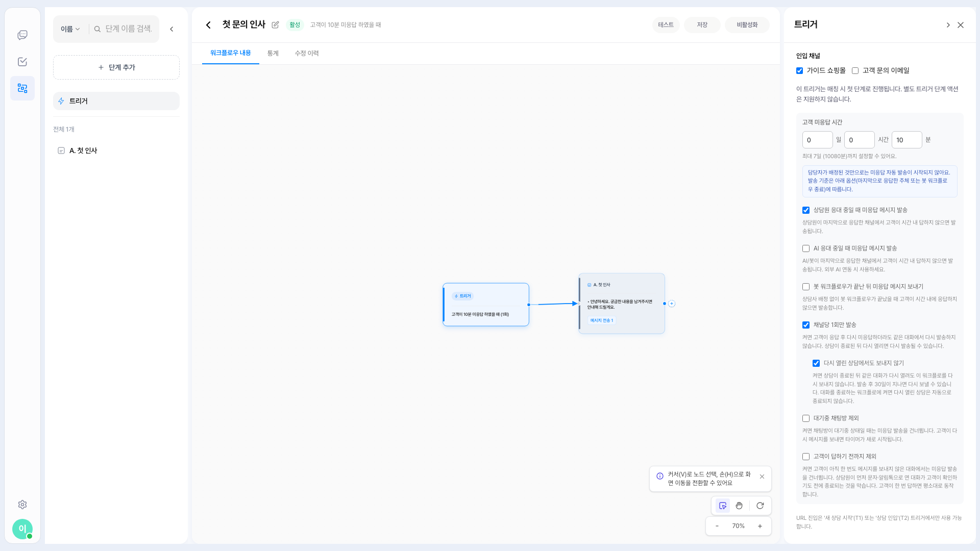Image resolution: width=980 pixels, height=551 pixels.
Task: Enable 대기중 채팅방 제외 option
Action: tap(806, 418)
